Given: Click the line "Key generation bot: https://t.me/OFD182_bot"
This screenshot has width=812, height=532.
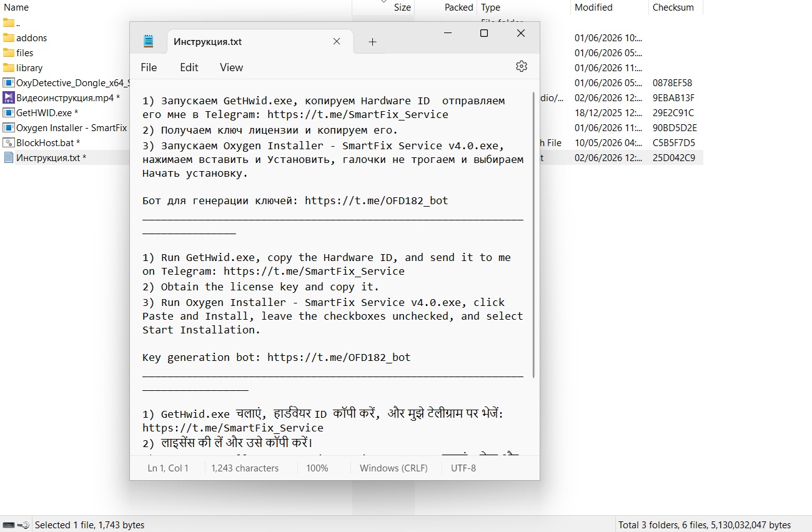Looking at the screenshot, I should 277,358.
